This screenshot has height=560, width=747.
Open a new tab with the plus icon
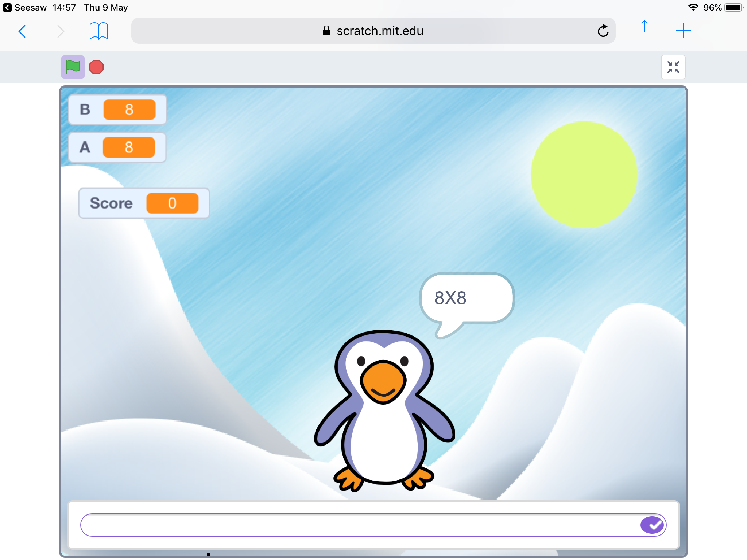click(x=683, y=31)
